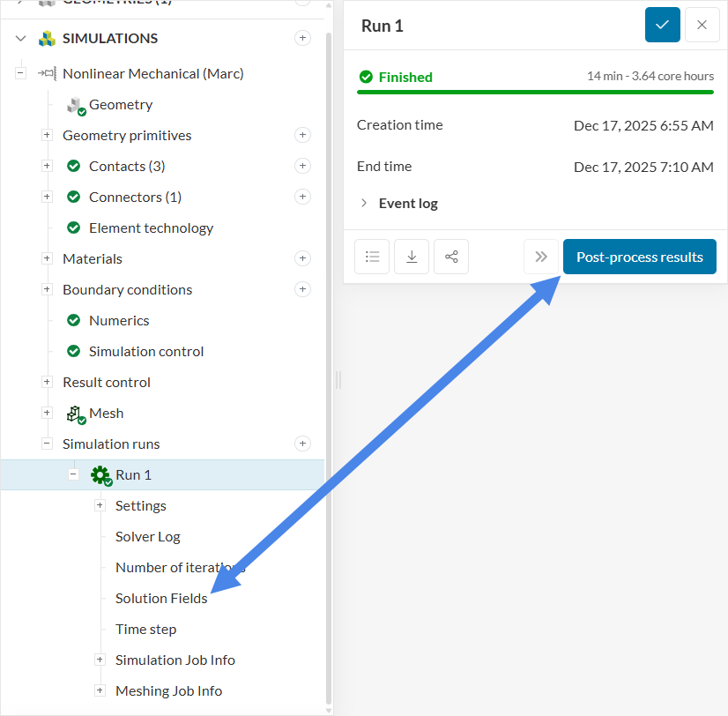Click the share run icon

point(451,257)
